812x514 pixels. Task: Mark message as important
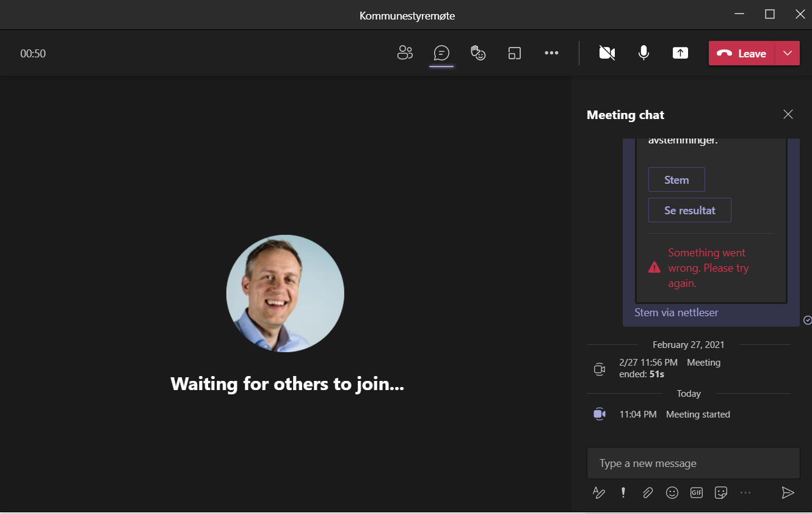pos(623,493)
